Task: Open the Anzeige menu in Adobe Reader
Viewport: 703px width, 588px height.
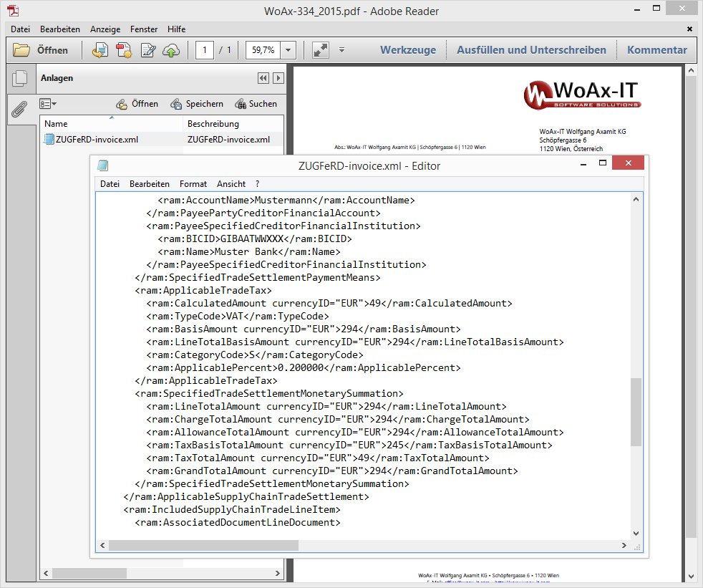Action: pyautogui.click(x=105, y=29)
